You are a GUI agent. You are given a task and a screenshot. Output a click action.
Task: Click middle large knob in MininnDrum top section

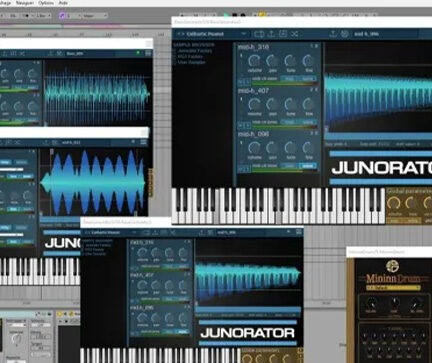click(394, 303)
